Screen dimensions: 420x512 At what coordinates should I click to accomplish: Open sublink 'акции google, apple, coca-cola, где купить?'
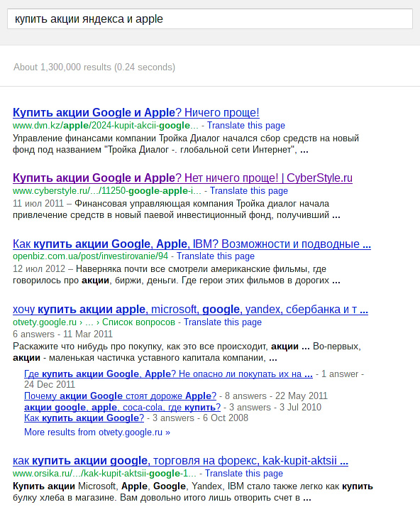tap(122, 407)
